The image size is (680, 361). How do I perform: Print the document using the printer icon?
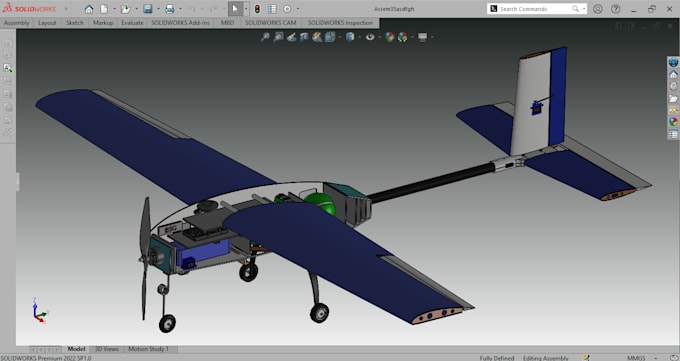point(170,9)
